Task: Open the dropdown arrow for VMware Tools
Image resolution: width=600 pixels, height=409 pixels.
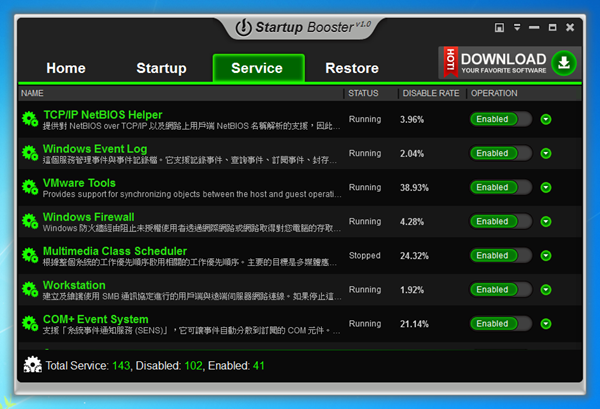Action: [x=546, y=187]
